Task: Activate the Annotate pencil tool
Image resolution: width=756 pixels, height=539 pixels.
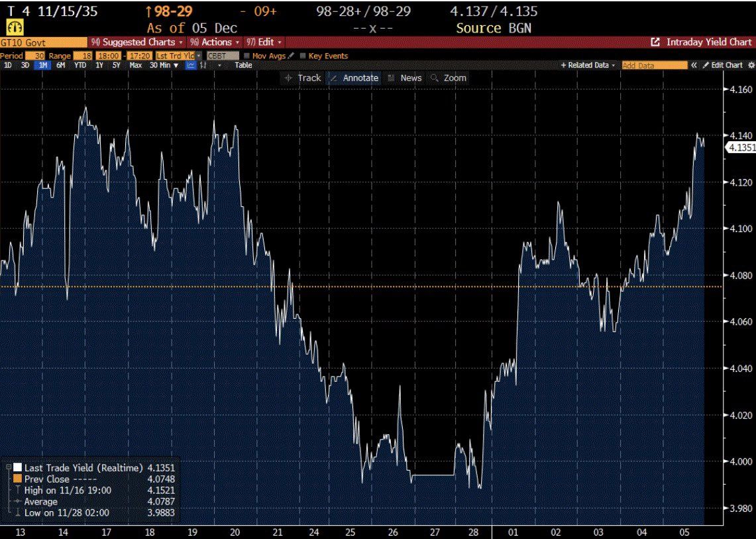Action: tap(335, 78)
